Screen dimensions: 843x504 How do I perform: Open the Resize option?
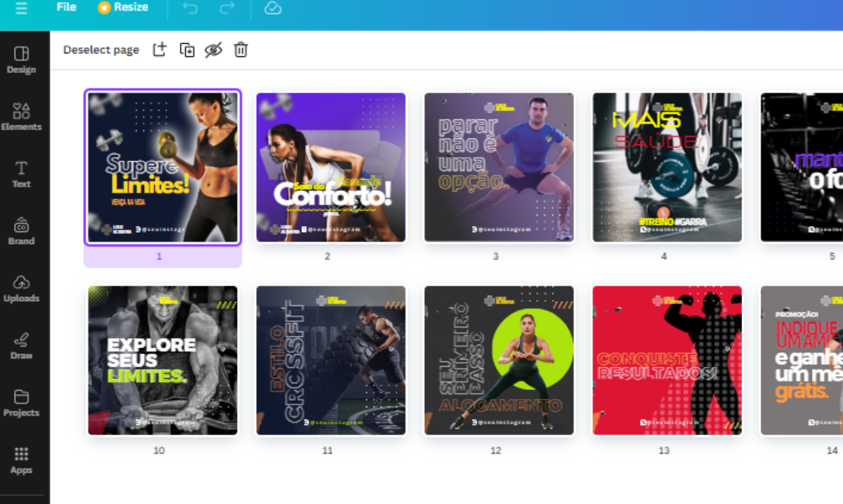pyautogui.click(x=123, y=7)
